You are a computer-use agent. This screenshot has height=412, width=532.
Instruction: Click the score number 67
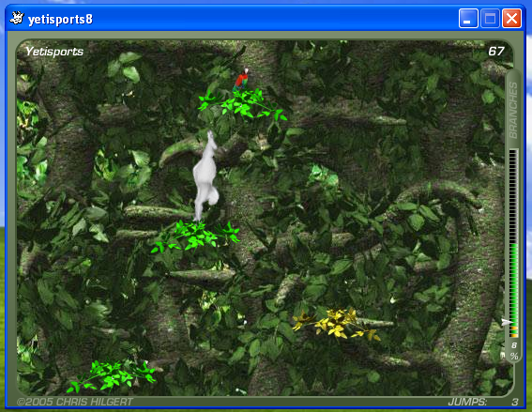point(496,52)
